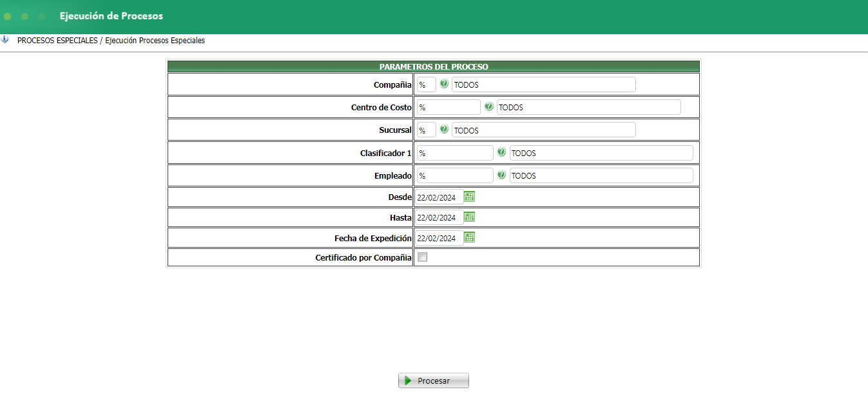Click the blue arrow icon beside PROCESOS ESPECIALES
This screenshot has height=405, width=868.
5,39
